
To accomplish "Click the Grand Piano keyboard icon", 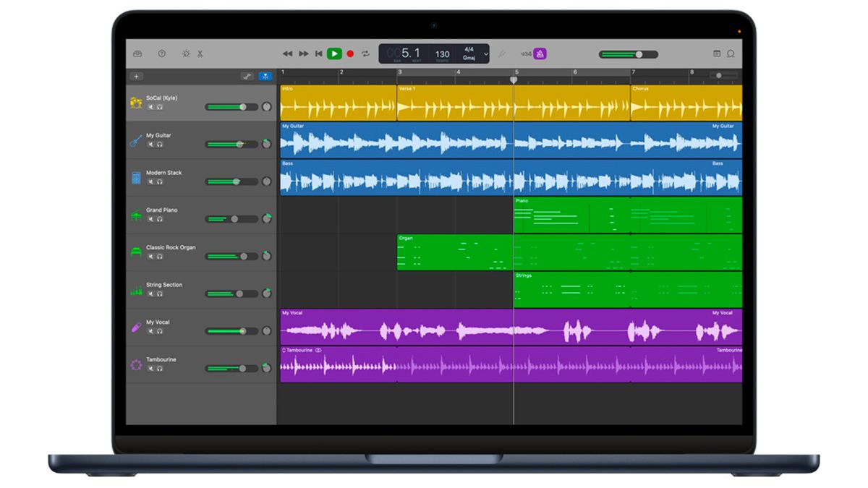I will point(135,215).
